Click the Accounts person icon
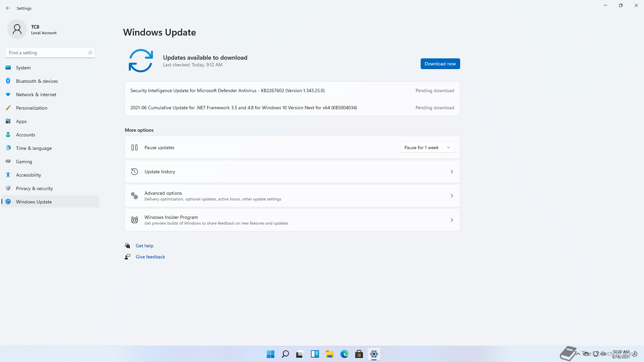Screen dimensions: 644x362 coord(8,135)
